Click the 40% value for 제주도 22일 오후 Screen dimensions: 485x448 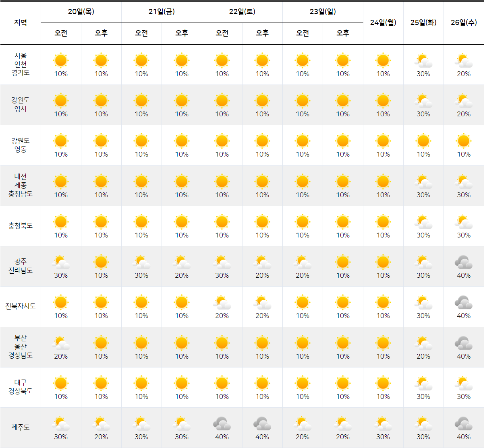[262, 436]
